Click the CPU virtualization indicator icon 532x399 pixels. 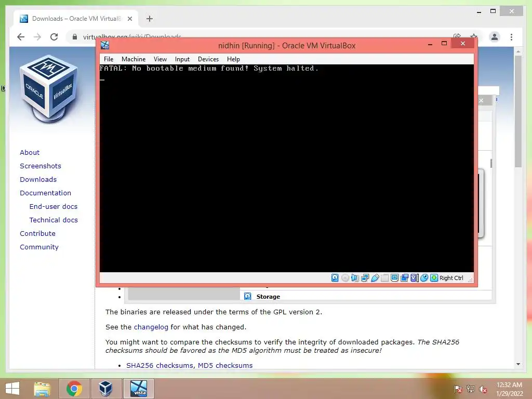414,278
